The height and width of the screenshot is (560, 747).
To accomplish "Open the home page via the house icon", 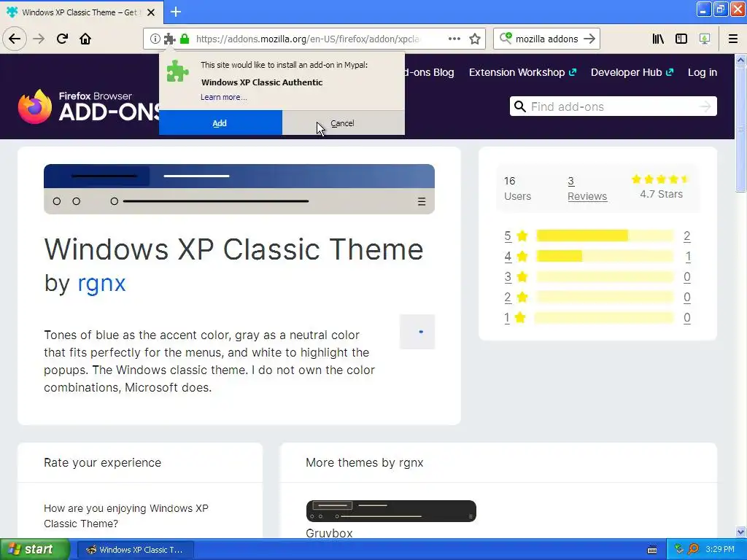I will [85, 39].
